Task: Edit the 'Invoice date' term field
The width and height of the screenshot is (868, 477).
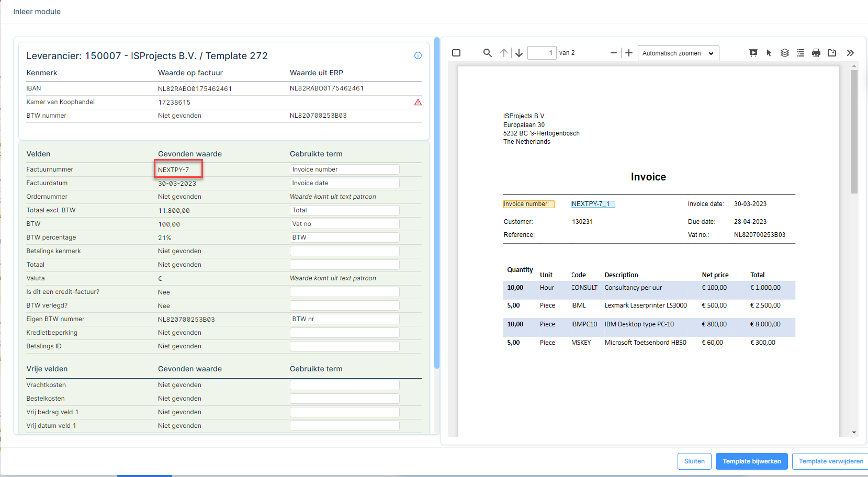Action: (x=344, y=183)
